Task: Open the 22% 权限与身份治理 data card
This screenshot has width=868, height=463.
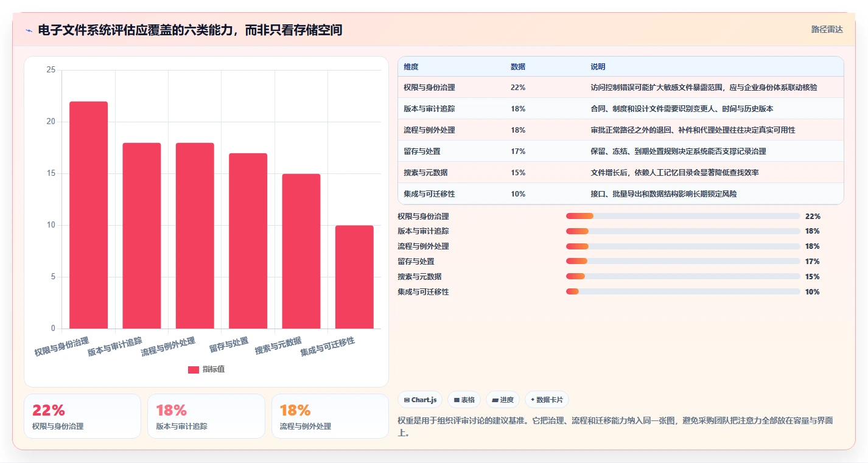Action: click(x=82, y=416)
